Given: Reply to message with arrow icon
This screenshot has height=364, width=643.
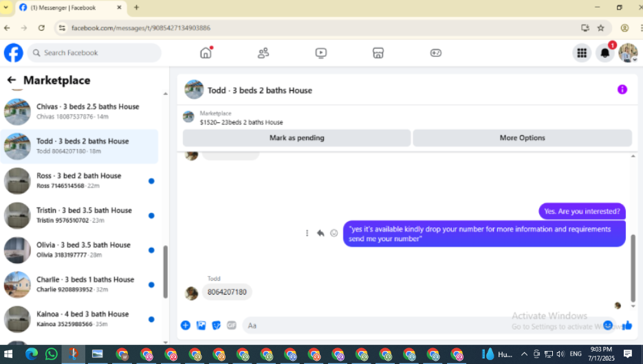Looking at the screenshot, I should click(x=320, y=233).
